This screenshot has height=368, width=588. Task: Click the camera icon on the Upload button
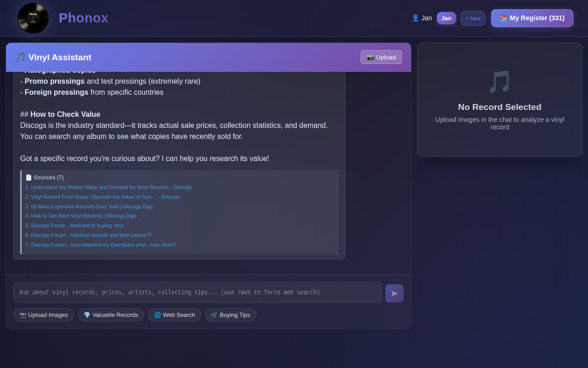[x=370, y=57]
